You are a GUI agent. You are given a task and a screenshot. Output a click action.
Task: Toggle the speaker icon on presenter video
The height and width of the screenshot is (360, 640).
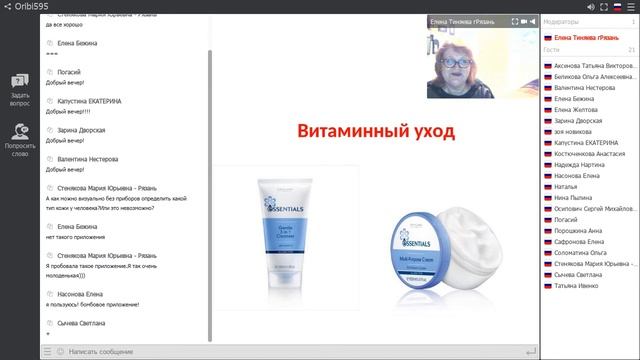pos(533,22)
